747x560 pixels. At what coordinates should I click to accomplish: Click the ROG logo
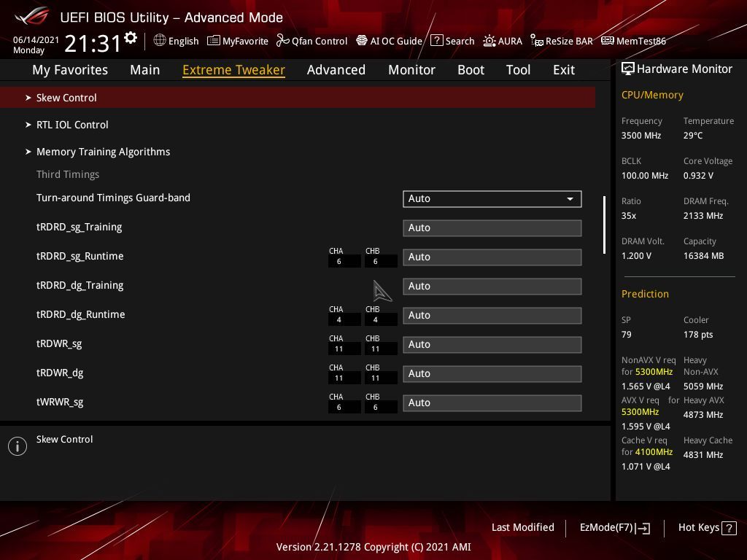click(x=31, y=17)
